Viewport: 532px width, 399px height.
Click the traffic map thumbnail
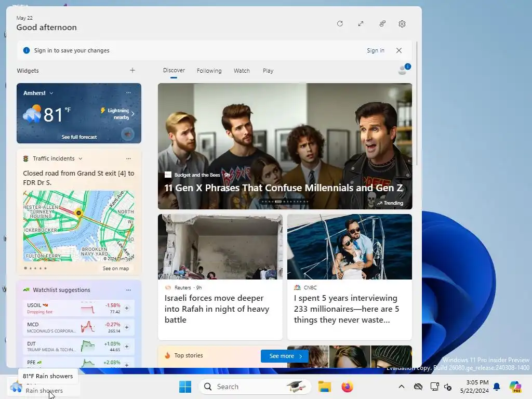click(79, 226)
